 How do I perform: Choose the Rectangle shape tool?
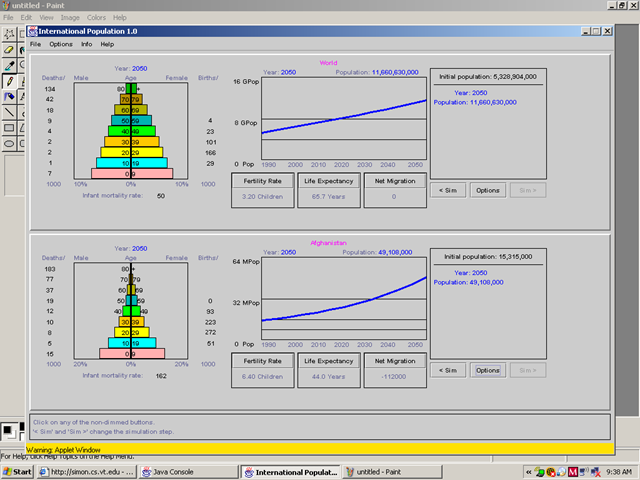9,128
